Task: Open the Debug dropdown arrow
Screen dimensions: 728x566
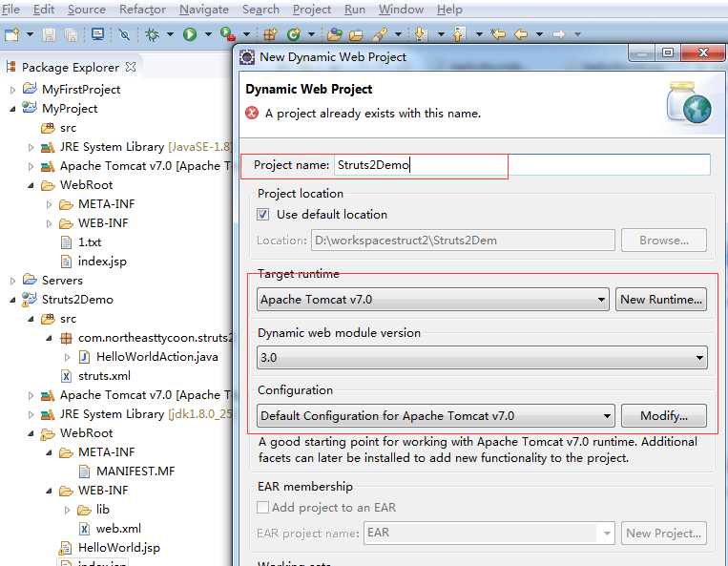Action: pos(171,34)
